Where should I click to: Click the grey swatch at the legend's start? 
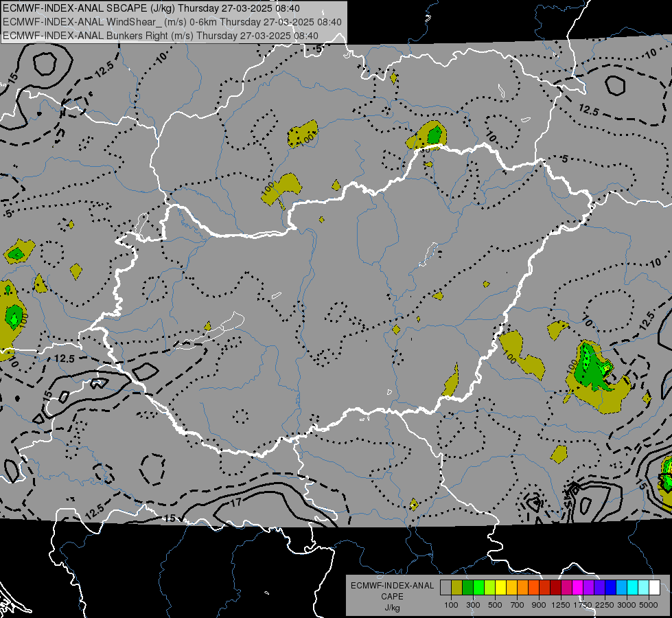click(x=445, y=587)
